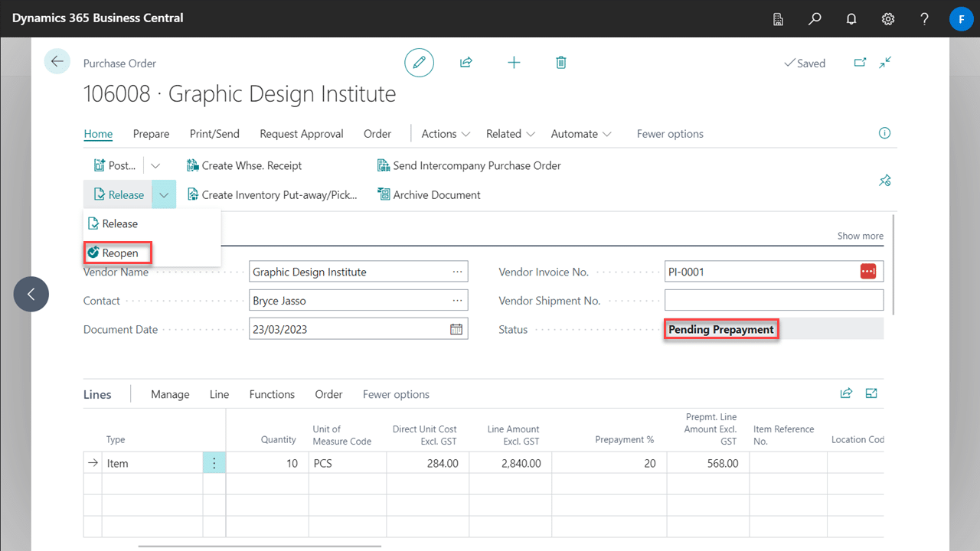Viewport: 980px width, 551px height.
Task: Open the notifications bell
Action: [851, 19]
